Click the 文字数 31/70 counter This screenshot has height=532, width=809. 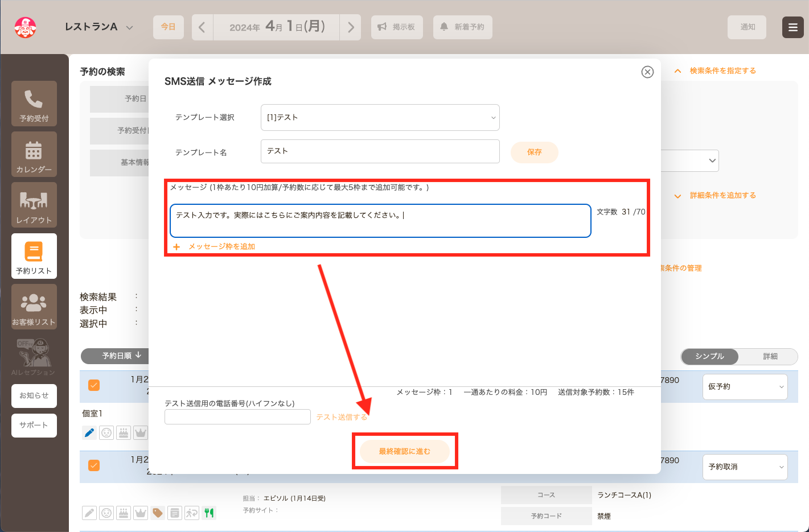(621, 212)
